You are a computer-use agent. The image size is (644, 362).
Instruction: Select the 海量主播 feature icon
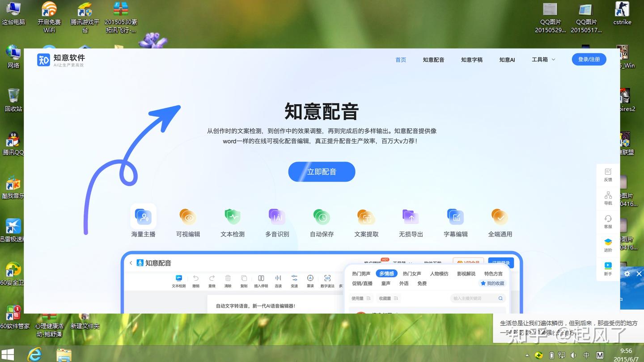(x=143, y=217)
